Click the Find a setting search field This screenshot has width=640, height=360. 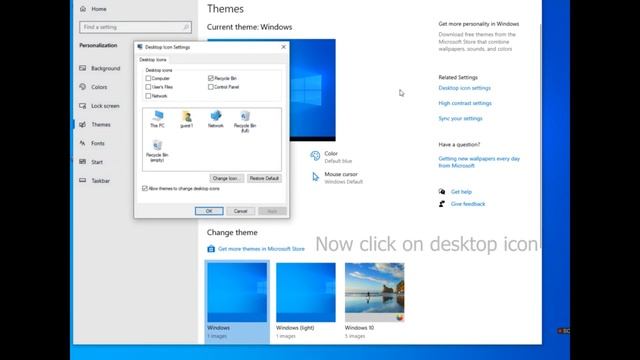135,27
